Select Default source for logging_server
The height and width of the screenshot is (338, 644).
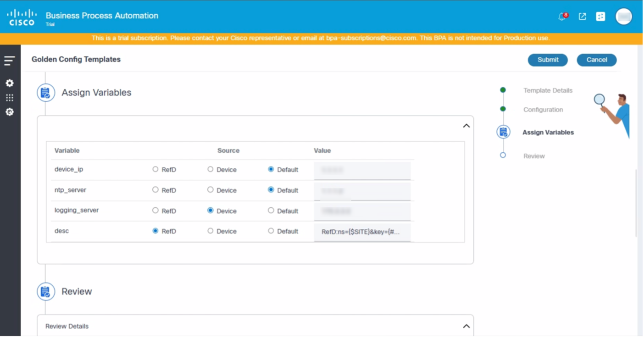(x=271, y=211)
